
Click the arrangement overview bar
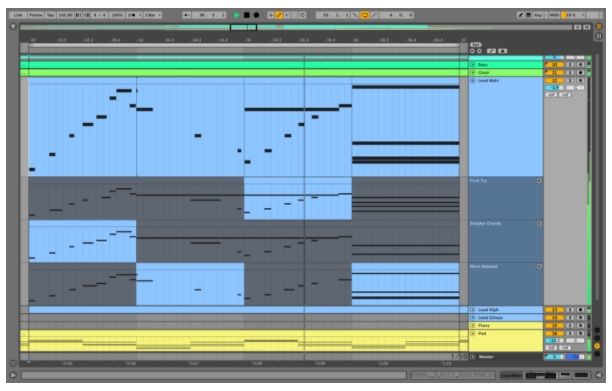pos(296,27)
